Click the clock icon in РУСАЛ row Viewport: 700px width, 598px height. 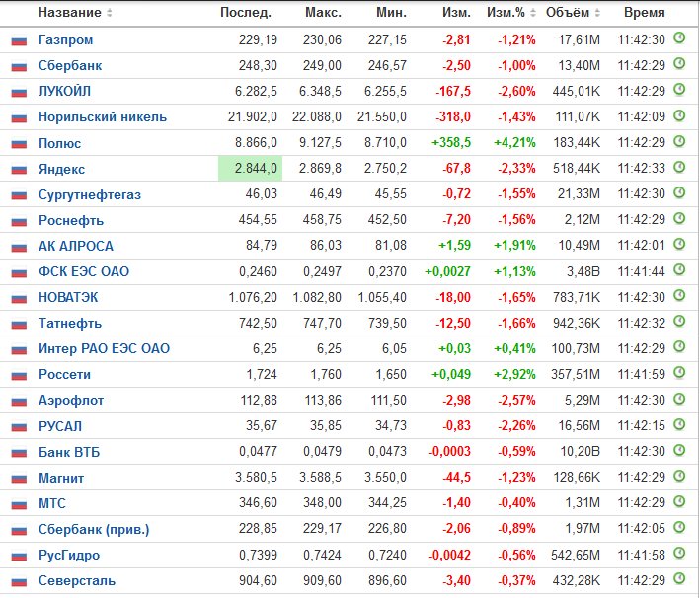(x=679, y=424)
